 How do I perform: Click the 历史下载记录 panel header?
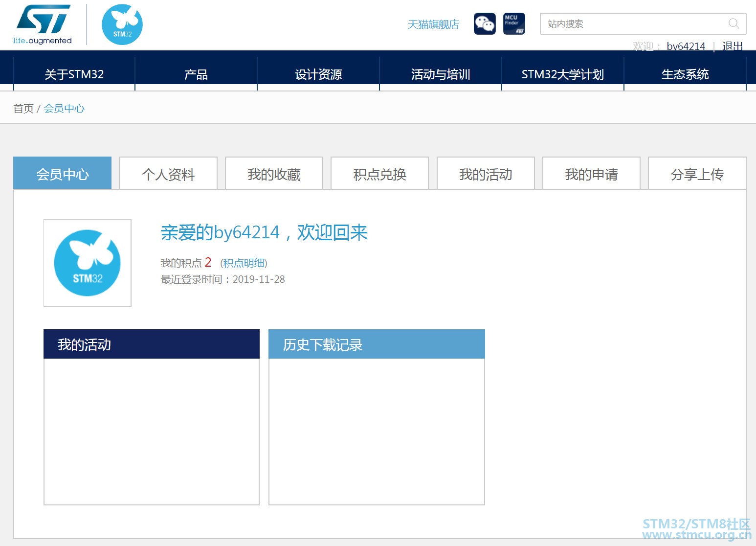click(x=377, y=344)
